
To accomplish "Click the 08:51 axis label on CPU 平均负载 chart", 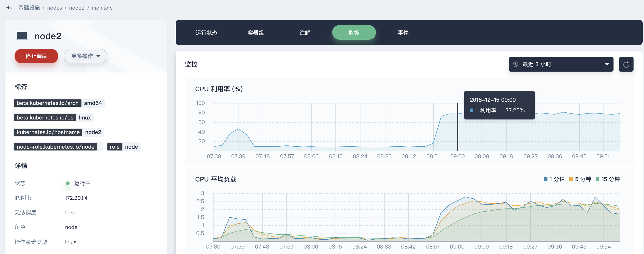I will click(433, 246).
